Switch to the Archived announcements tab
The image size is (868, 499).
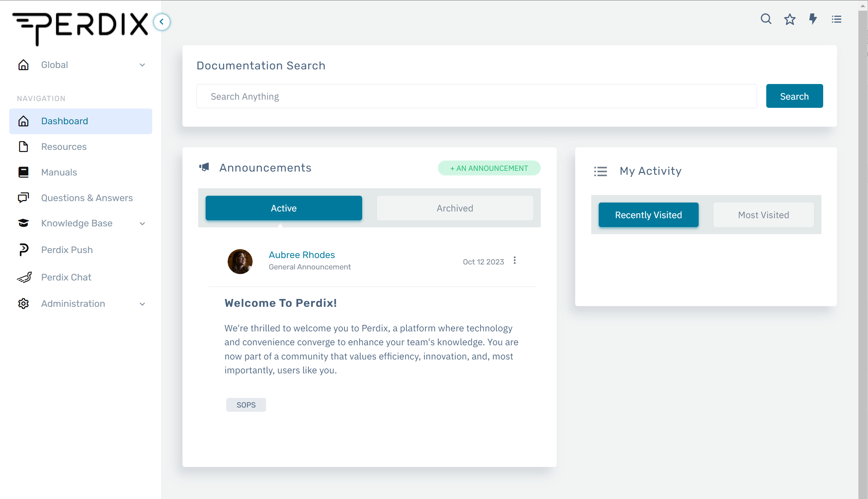[455, 208]
